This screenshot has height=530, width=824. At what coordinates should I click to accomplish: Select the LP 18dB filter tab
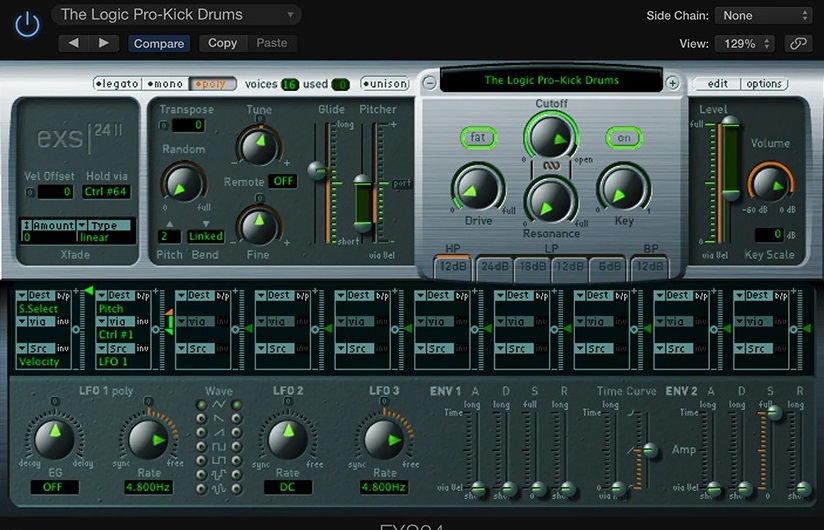click(532, 266)
